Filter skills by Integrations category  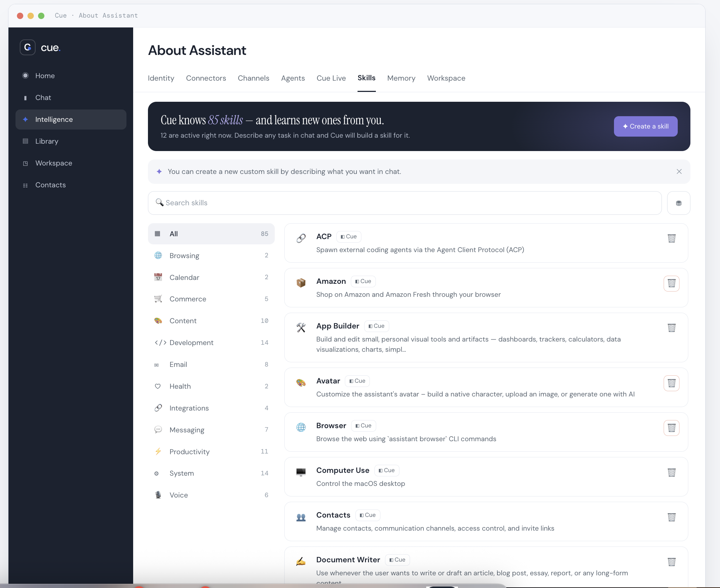pyautogui.click(x=211, y=408)
